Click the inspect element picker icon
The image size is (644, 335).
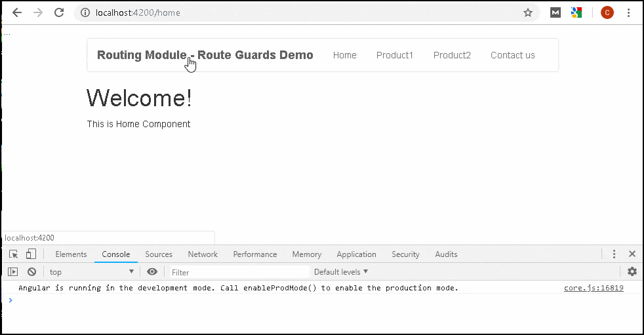click(13, 254)
